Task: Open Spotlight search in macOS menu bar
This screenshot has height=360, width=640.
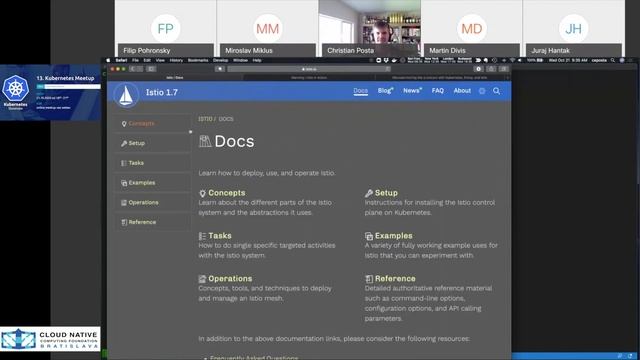Action: coord(613,60)
